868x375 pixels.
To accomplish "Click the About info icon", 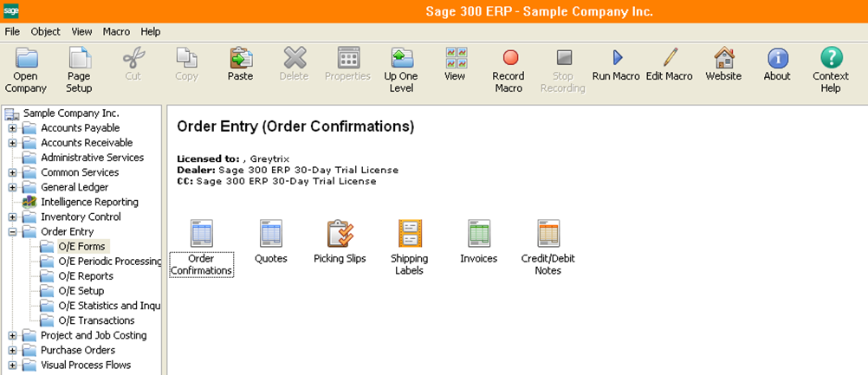I will click(777, 57).
